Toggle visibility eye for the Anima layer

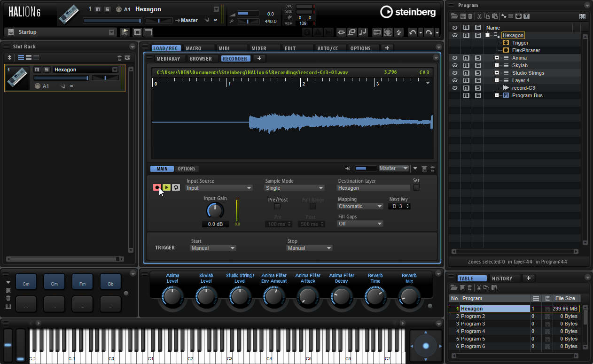[454, 58]
